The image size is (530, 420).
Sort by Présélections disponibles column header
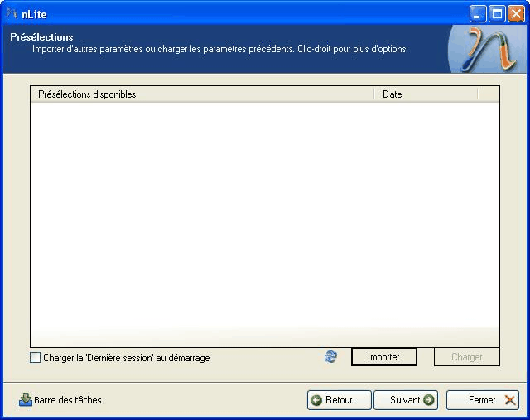click(202, 94)
